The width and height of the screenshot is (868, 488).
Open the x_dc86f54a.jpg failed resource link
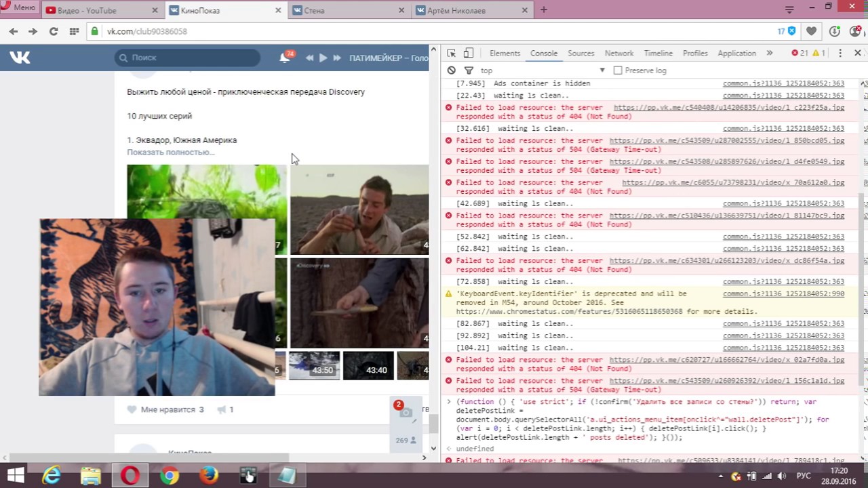tap(727, 260)
